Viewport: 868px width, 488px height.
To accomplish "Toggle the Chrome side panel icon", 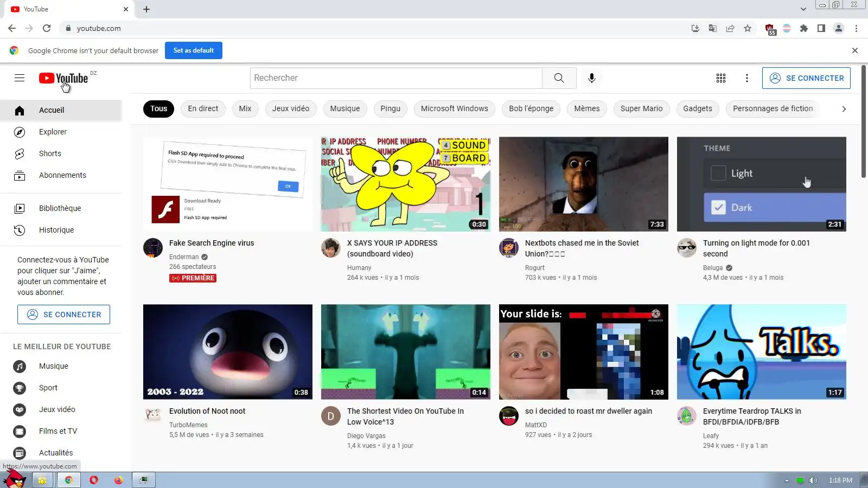I will (x=821, y=28).
